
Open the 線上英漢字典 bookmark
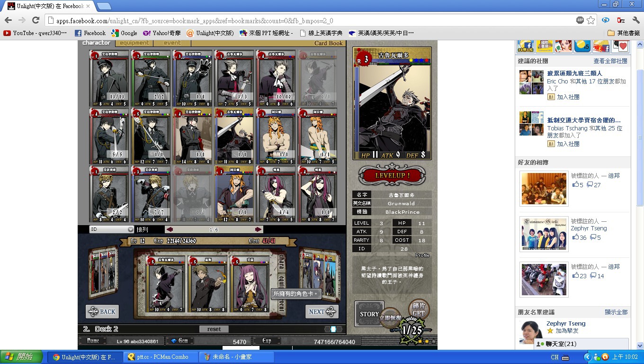click(321, 33)
